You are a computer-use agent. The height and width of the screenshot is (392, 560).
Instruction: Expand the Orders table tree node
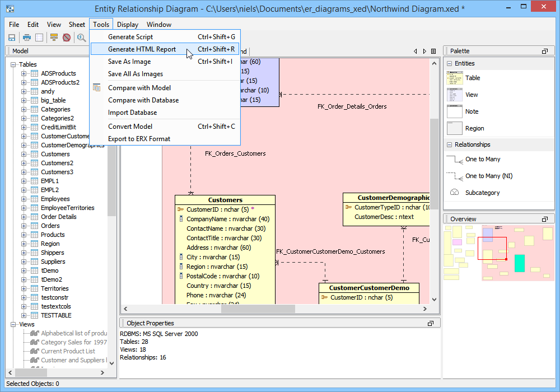[x=24, y=226]
